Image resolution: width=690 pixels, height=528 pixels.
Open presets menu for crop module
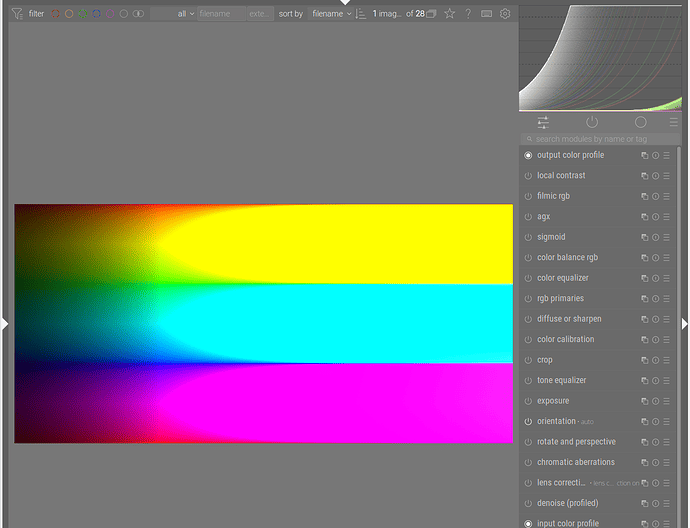(x=667, y=360)
